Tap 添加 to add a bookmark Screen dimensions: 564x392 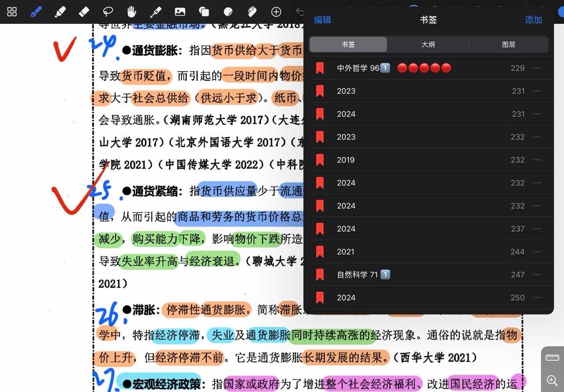click(533, 20)
